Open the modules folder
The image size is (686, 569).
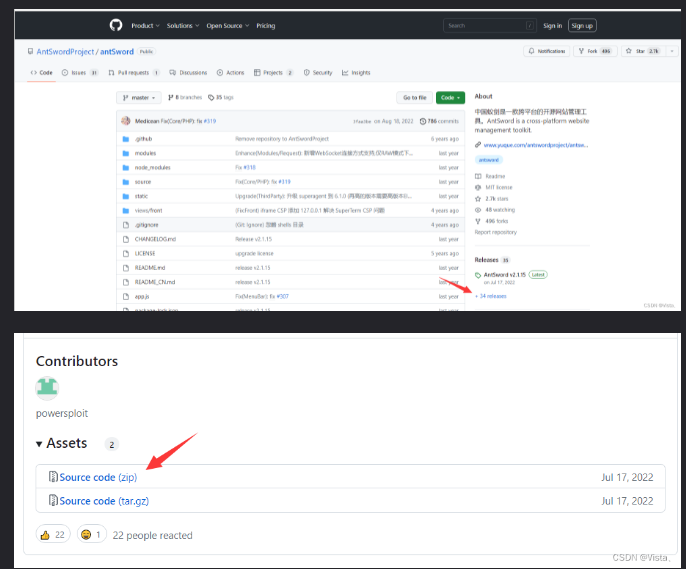coord(145,154)
